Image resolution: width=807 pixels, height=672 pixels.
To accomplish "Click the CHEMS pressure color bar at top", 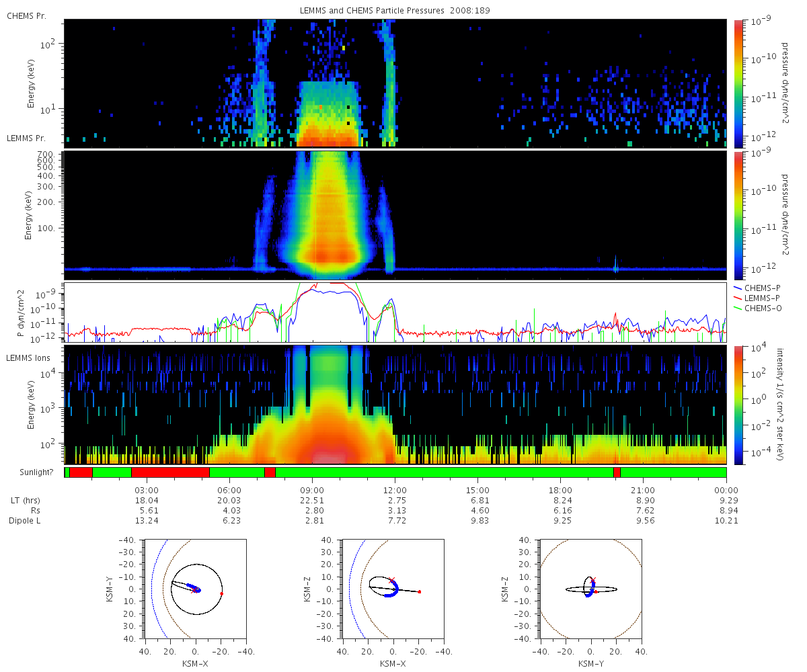I will pos(739,83).
